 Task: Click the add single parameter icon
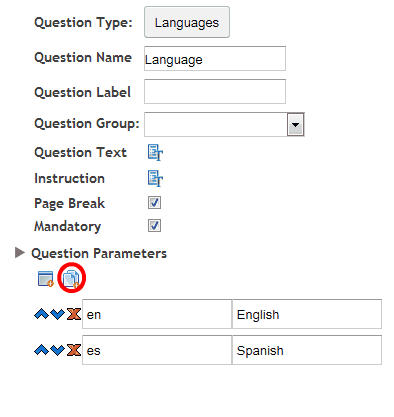click(46, 279)
